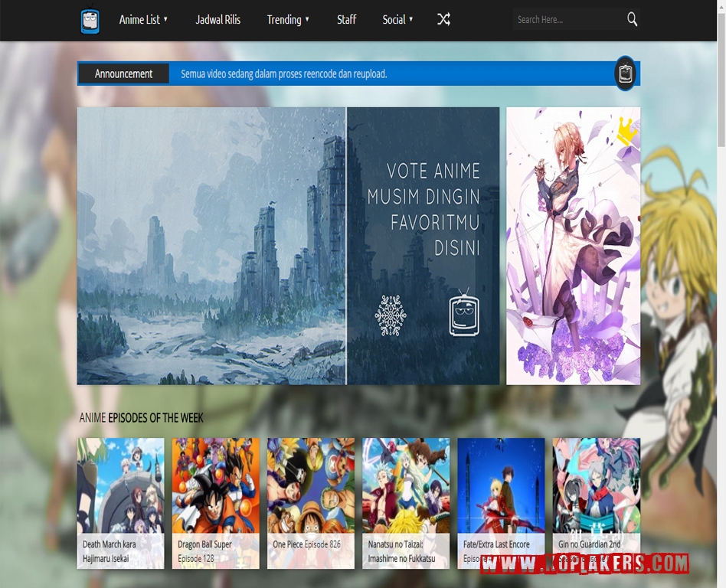Open Fate/Extra Last Encore episode card

tap(501, 503)
